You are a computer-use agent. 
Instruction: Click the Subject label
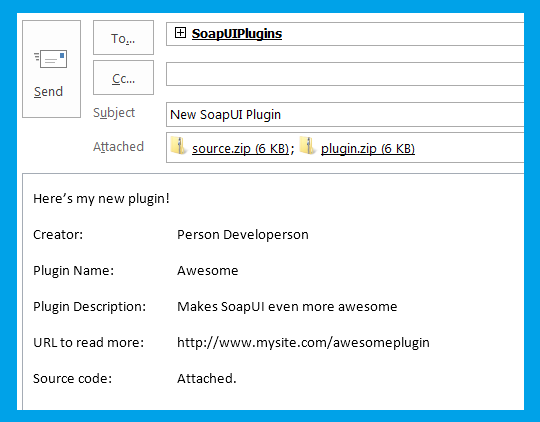tap(114, 113)
